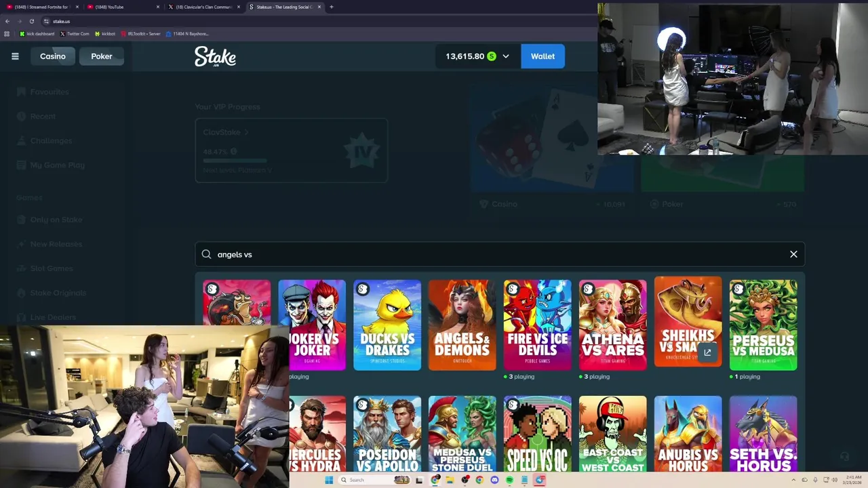This screenshot has width=868, height=488.
Task: Close the (1848) YouTube tab
Action: (158, 7)
